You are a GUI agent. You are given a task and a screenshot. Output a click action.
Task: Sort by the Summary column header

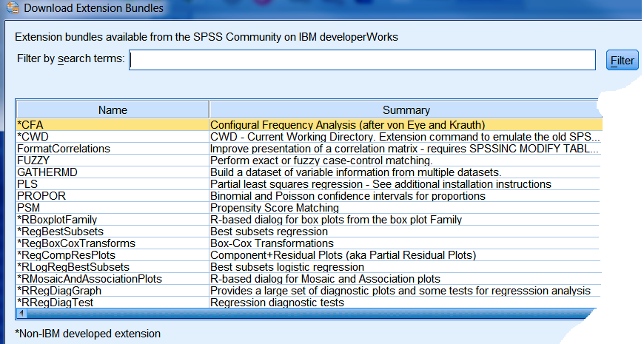click(x=406, y=110)
